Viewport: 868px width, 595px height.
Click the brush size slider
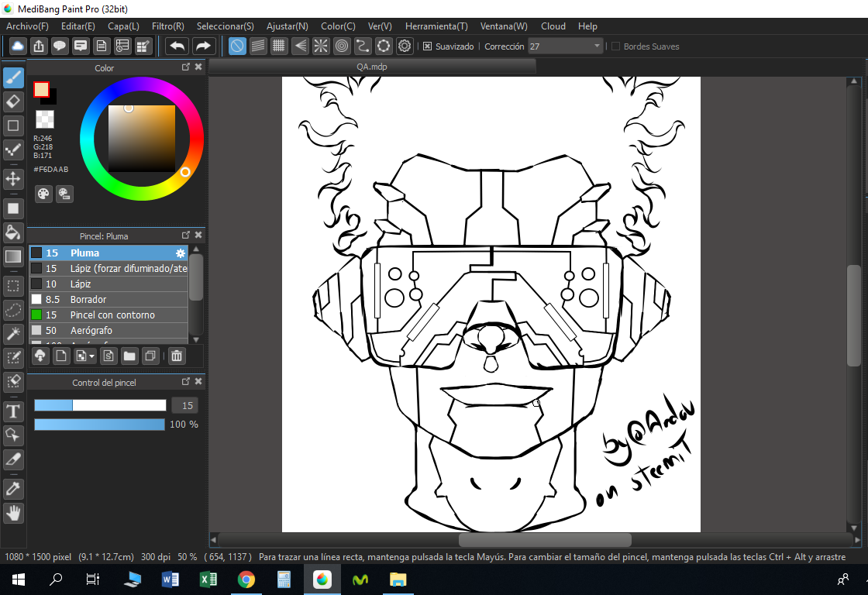coord(100,405)
